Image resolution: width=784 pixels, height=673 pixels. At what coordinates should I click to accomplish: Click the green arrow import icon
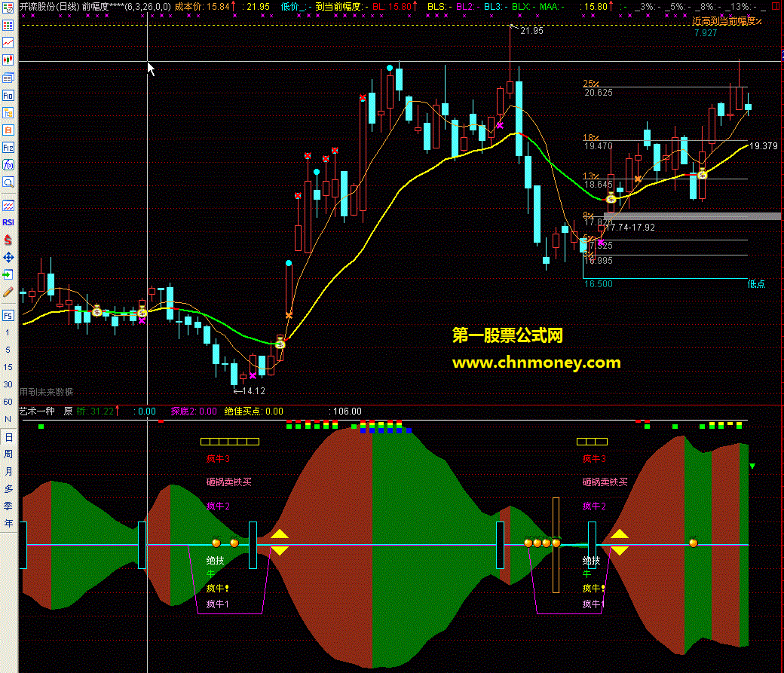coord(8,274)
